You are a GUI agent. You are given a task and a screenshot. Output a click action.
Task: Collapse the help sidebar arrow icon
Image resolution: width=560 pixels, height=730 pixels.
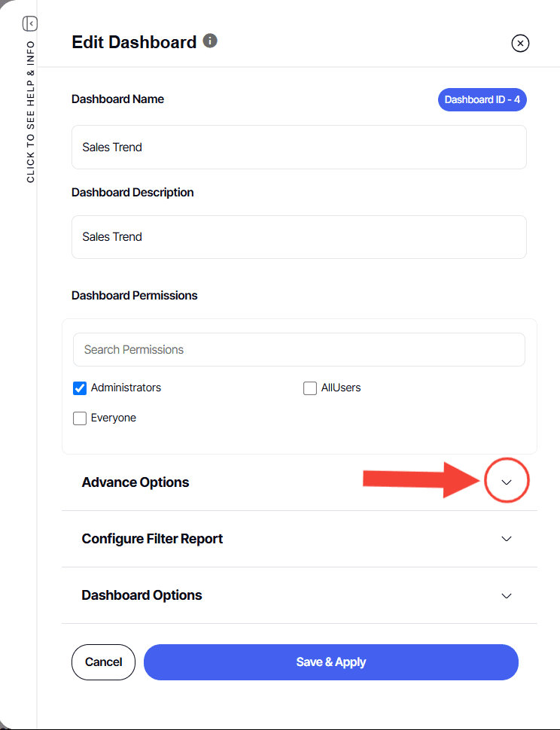[30, 24]
